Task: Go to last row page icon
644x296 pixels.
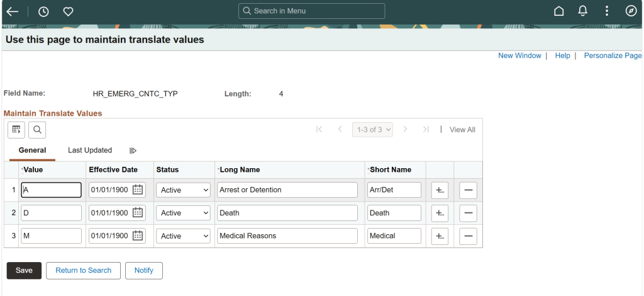Action: [x=426, y=130]
